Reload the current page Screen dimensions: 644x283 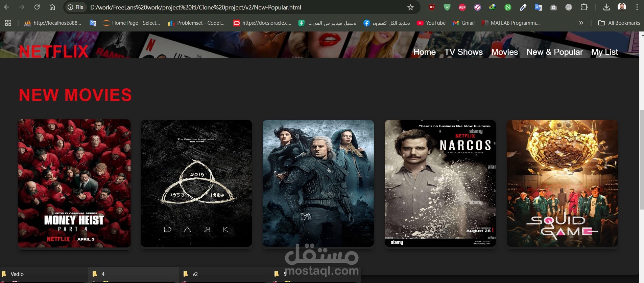[x=37, y=7]
